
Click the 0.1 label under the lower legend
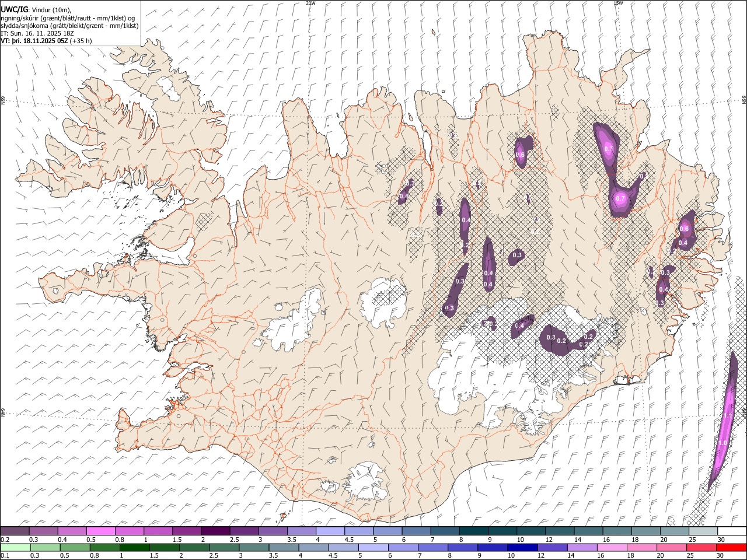[x=5, y=556]
